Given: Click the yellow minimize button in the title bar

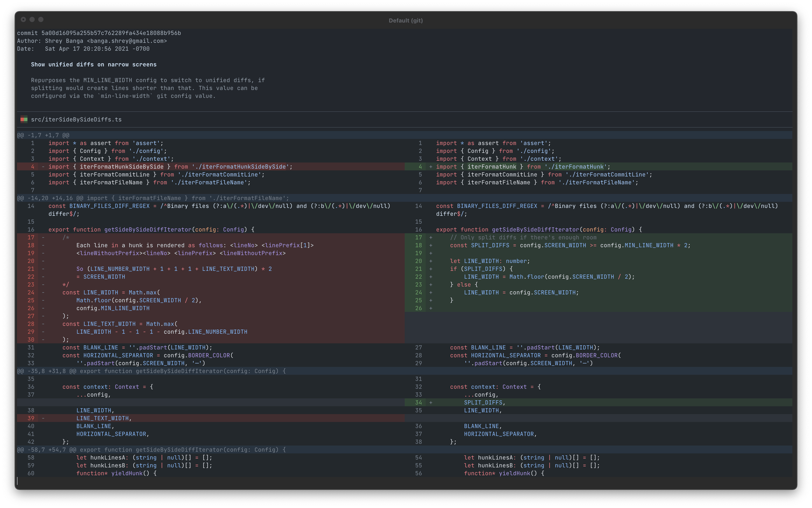Looking at the screenshot, I should pos(32,19).
